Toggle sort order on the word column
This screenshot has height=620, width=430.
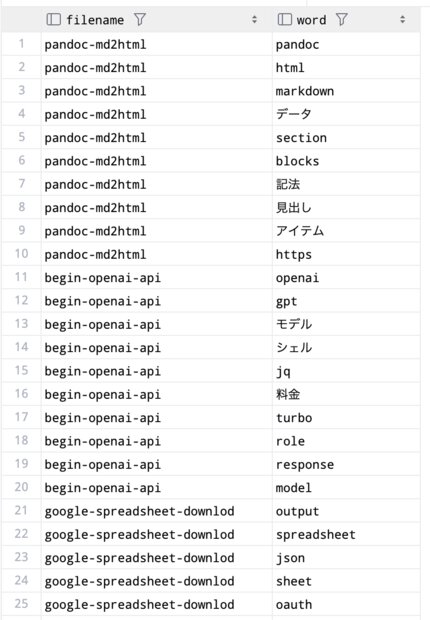click(x=402, y=19)
